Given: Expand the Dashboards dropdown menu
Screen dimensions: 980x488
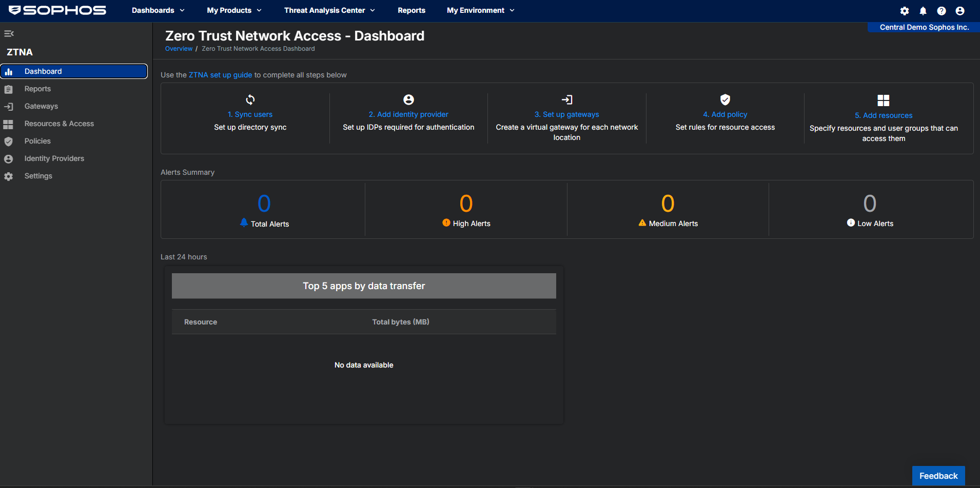Looking at the screenshot, I should point(158,10).
